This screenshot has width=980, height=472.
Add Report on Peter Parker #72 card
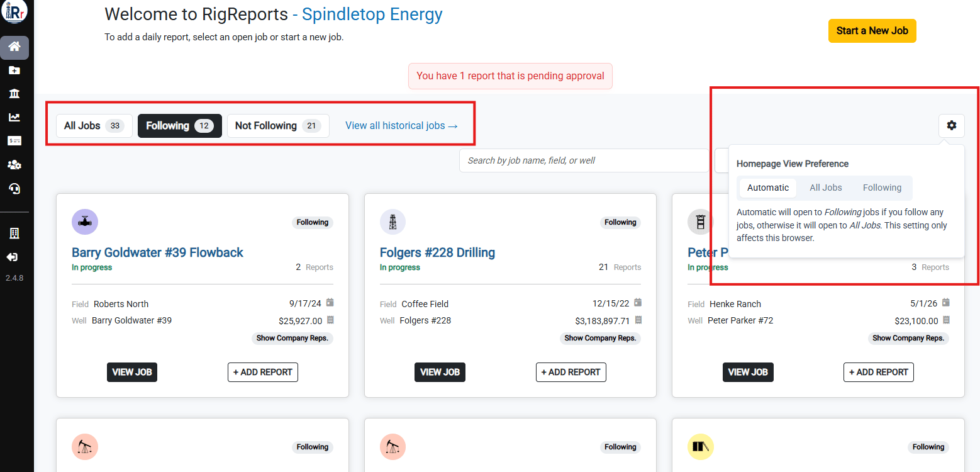[x=878, y=372]
